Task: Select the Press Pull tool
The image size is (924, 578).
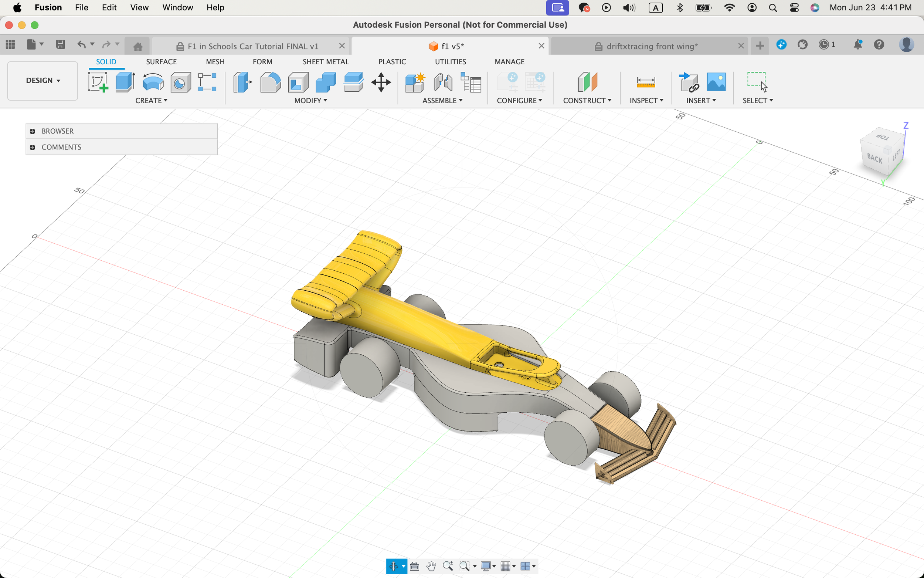Action: [242, 82]
